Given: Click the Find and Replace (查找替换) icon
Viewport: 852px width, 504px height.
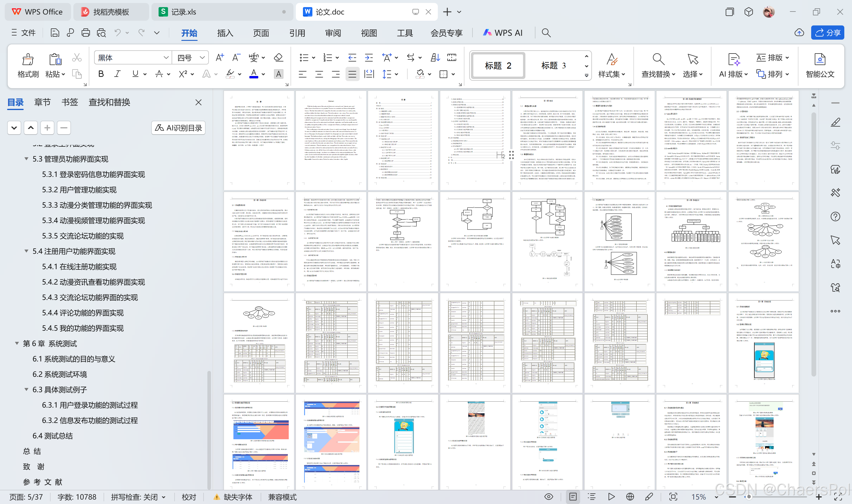Looking at the screenshot, I should (x=658, y=59).
